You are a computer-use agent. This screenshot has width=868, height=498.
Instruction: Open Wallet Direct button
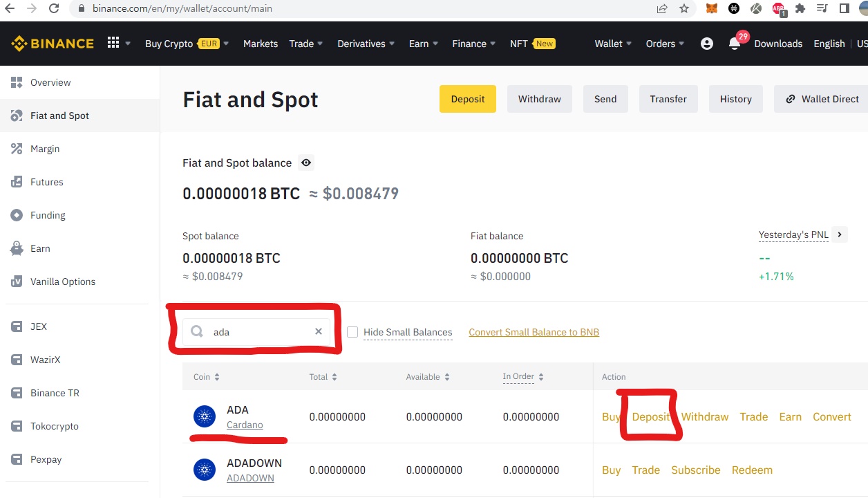(821, 99)
